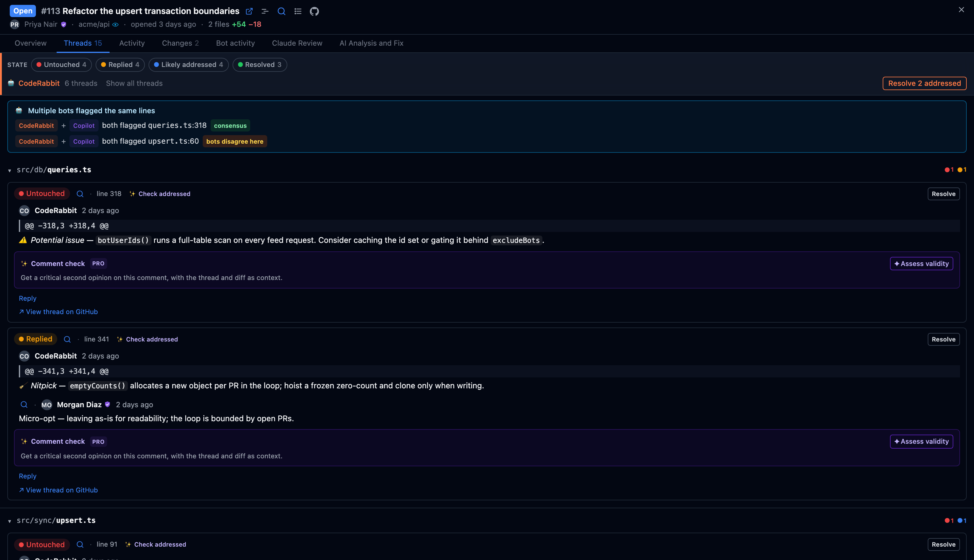Toggle the Likely addressed 4 filter

tap(188, 65)
